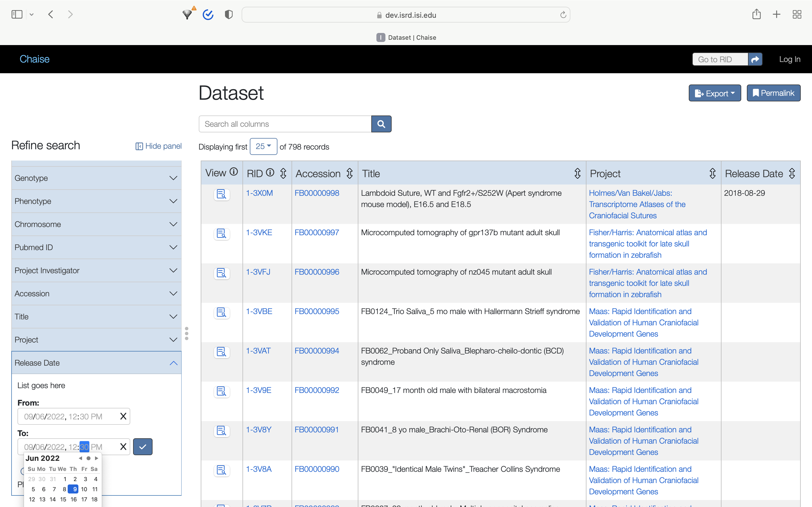Clear the From date field

point(123,417)
